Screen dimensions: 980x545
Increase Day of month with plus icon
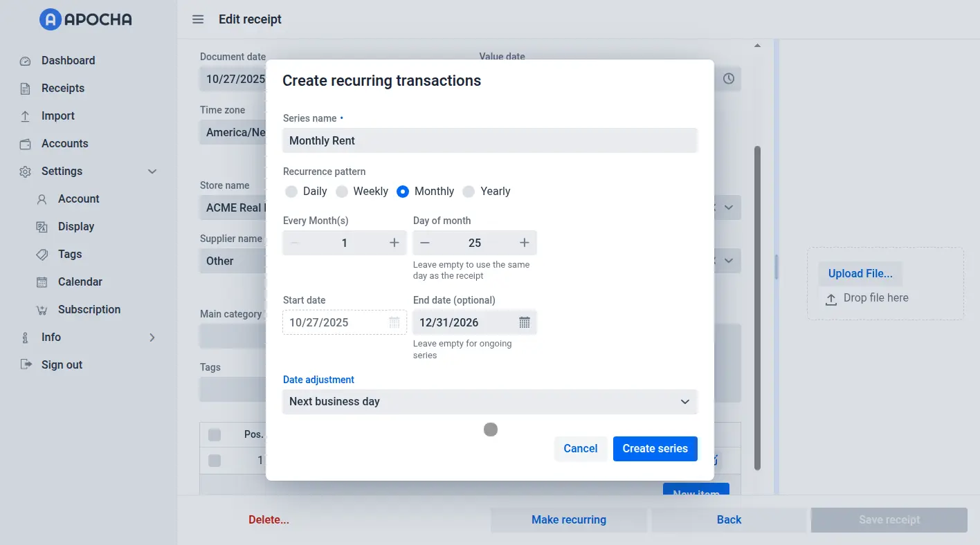click(525, 243)
